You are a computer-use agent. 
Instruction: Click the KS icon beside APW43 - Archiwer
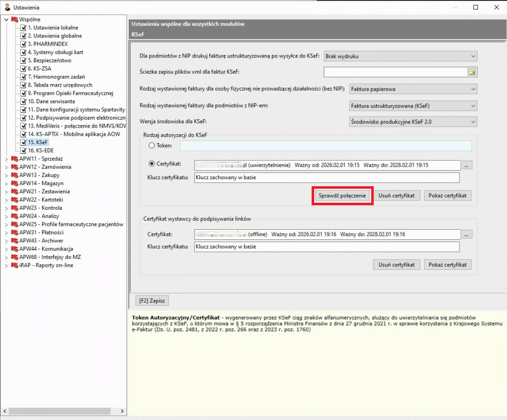click(x=15, y=241)
